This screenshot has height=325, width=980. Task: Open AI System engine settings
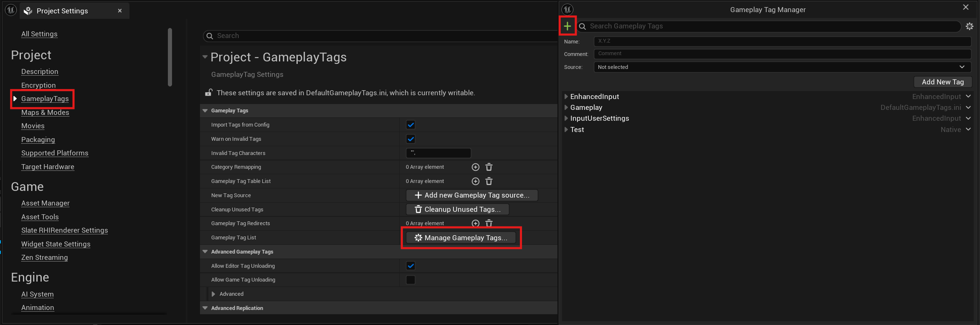(38, 294)
